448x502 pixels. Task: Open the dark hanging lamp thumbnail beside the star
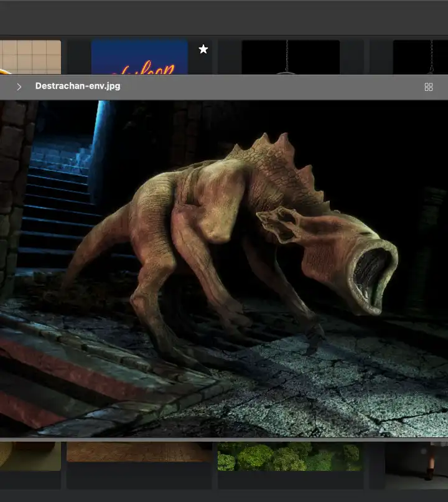point(291,57)
